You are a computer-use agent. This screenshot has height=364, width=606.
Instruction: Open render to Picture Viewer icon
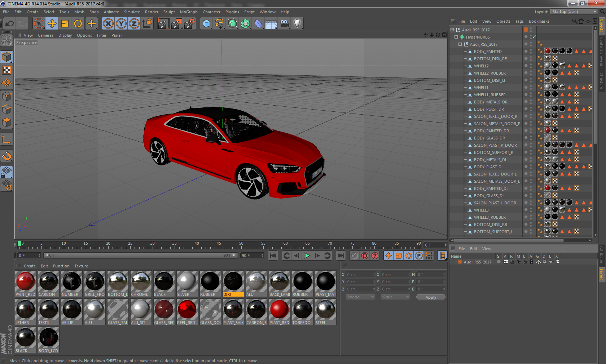pyautogui.click(x=176, y=24)
